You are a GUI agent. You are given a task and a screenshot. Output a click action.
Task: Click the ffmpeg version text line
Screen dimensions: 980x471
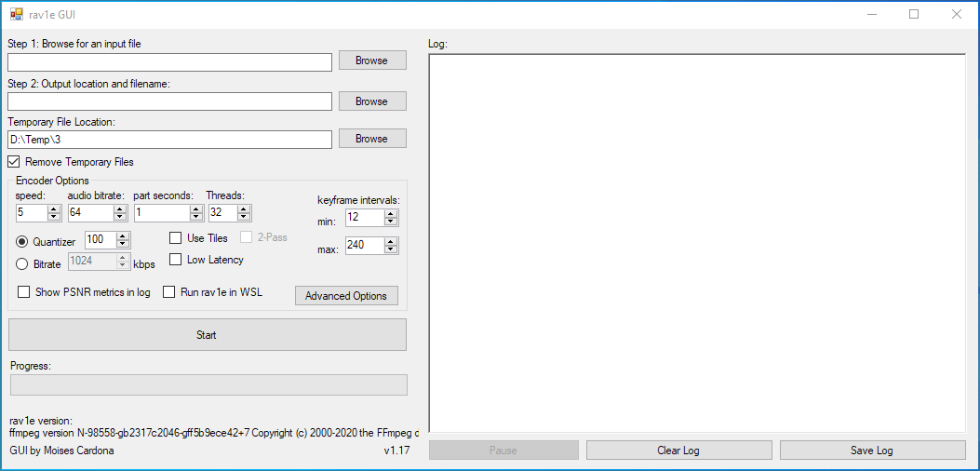coord(214,432)
